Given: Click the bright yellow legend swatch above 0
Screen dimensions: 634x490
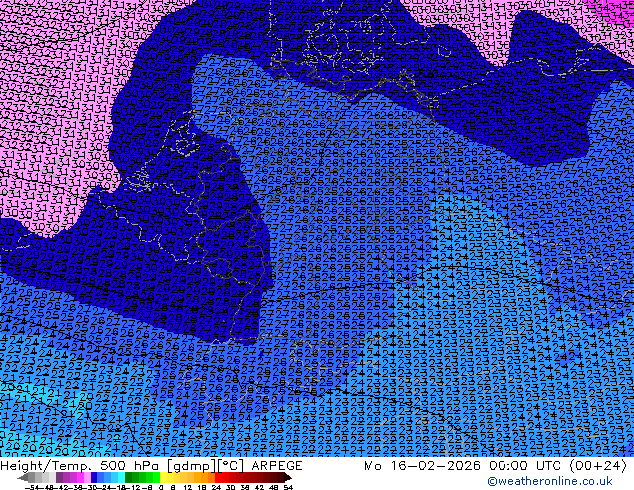Looking at the screenshot, I should (163, 477).
